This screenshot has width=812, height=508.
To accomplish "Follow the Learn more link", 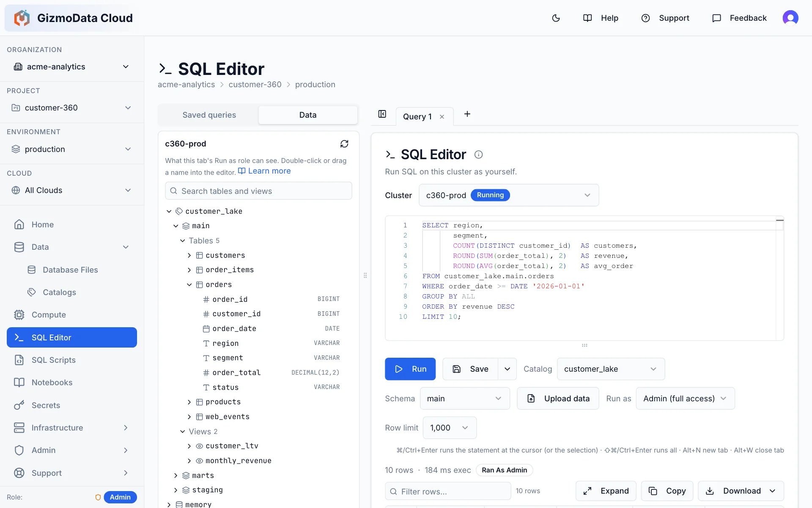I will (x=265, y=171).
